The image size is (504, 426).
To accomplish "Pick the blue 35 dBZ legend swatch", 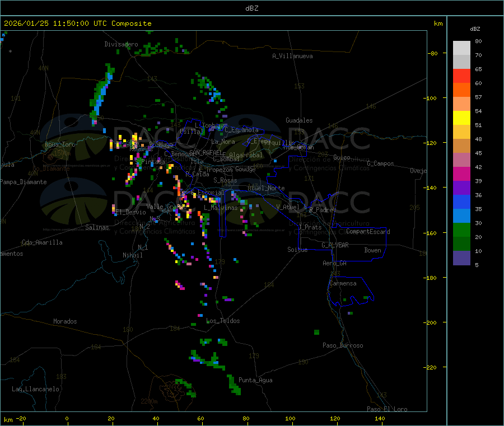I will click(x=461, y=202).
